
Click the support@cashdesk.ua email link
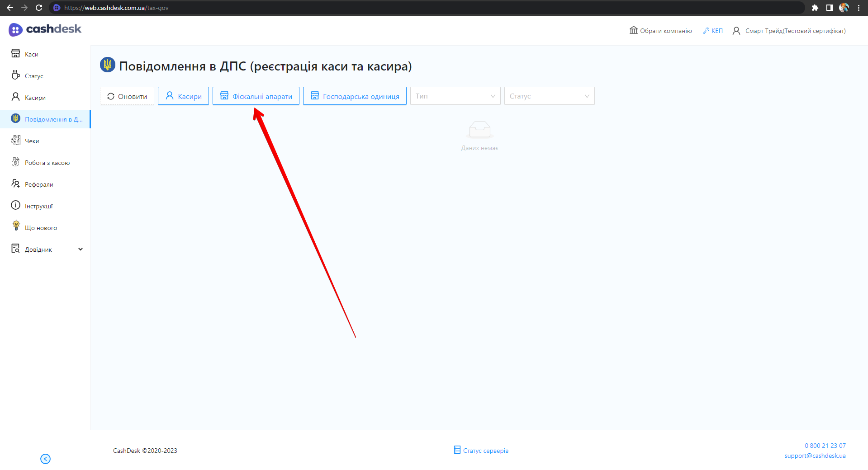[815, 456]
